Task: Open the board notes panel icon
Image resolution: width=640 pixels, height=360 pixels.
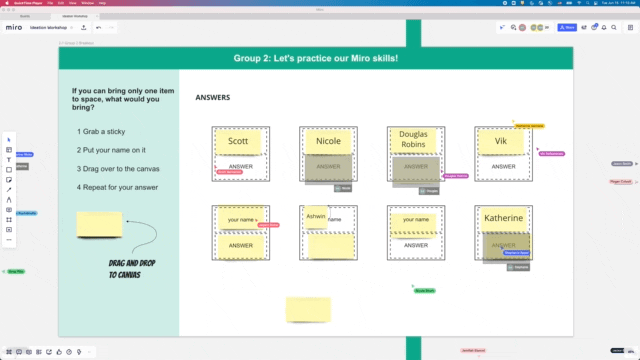Action: (x=630, y=27)
